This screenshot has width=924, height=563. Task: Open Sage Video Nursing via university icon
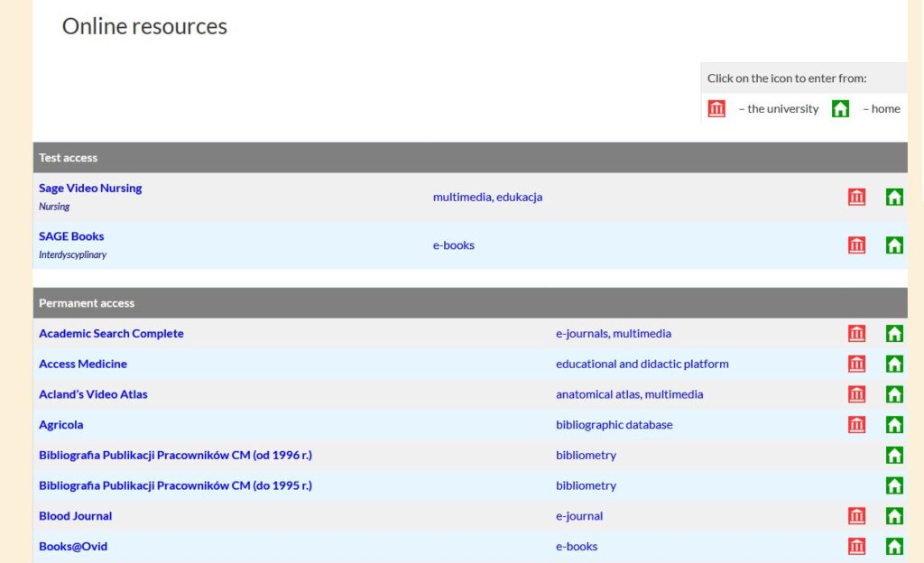coord(856,197)
